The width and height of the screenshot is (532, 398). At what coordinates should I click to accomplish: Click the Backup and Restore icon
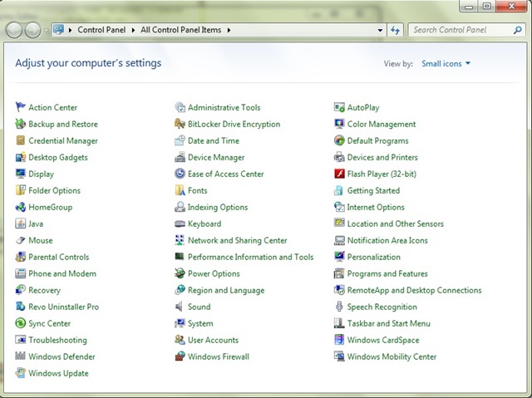(x=20, y=124)
